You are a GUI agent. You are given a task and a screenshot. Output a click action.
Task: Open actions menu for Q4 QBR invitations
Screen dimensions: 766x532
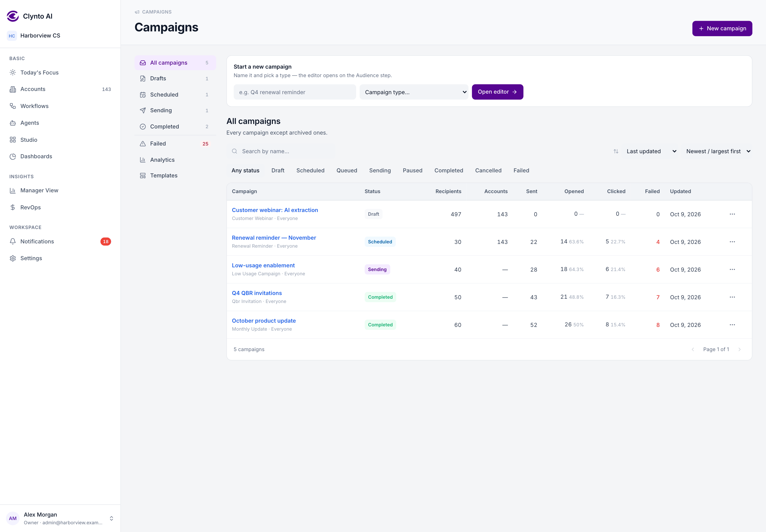pos(732,297)
